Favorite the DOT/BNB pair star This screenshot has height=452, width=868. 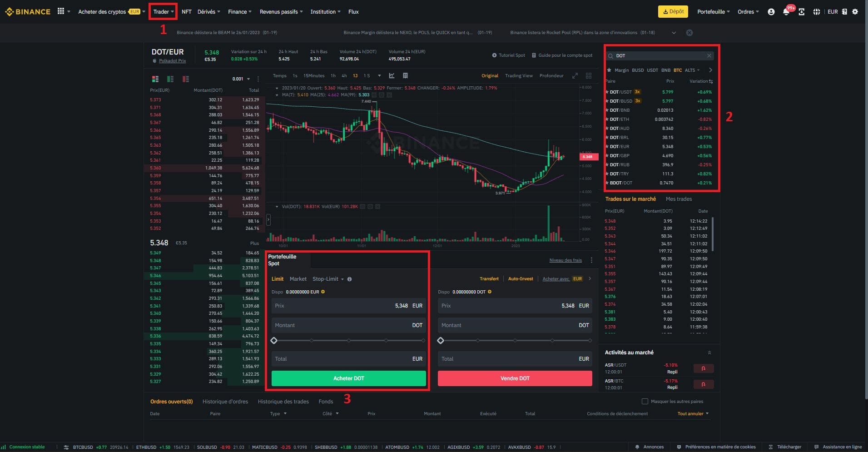[x=607, y=110]
